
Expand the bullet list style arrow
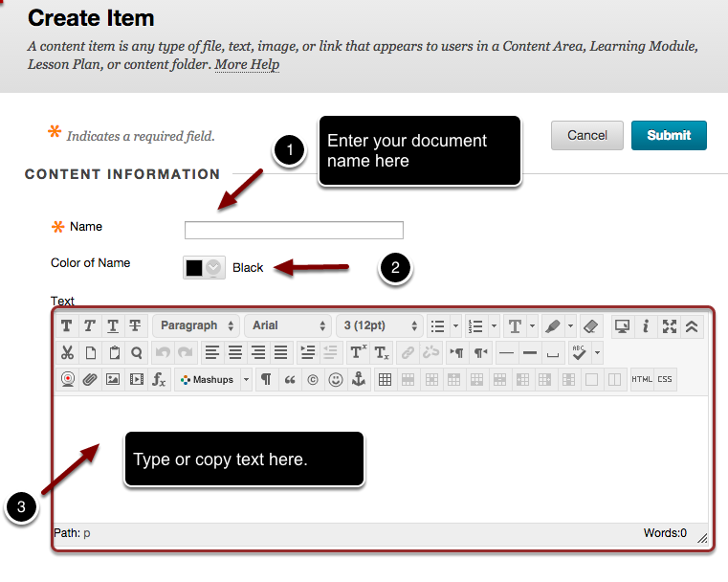455,326
